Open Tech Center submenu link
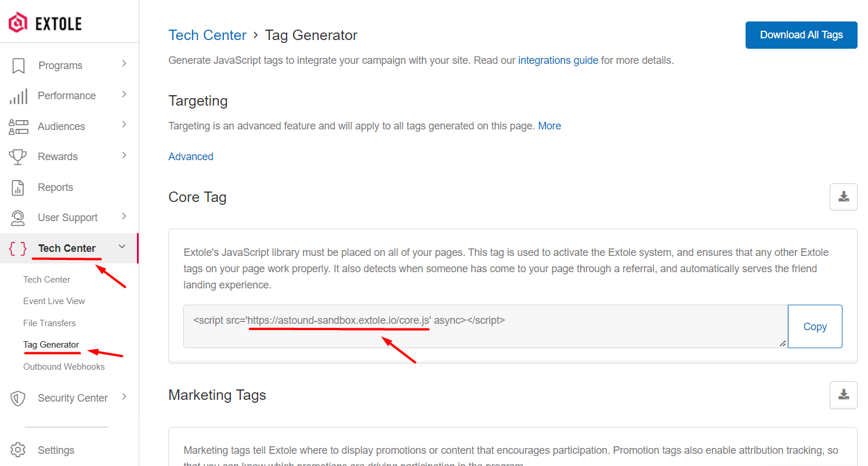 point(46,280)
